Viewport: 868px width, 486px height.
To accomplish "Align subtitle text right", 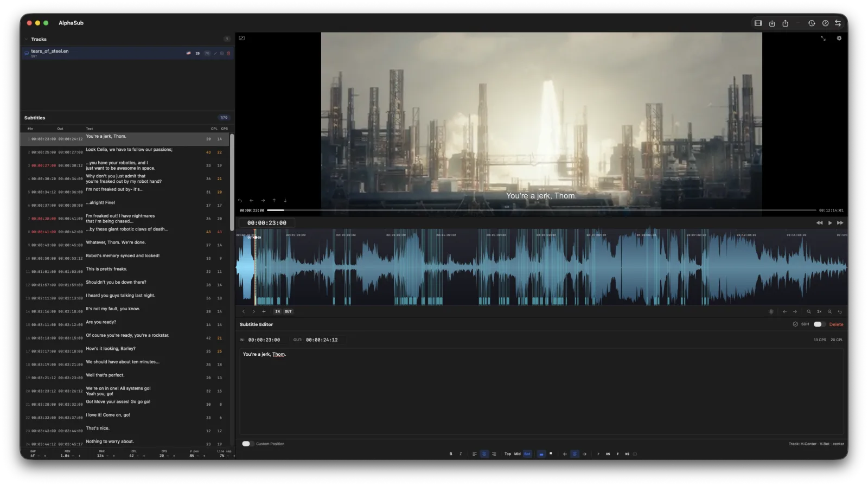I will [494, 454].
